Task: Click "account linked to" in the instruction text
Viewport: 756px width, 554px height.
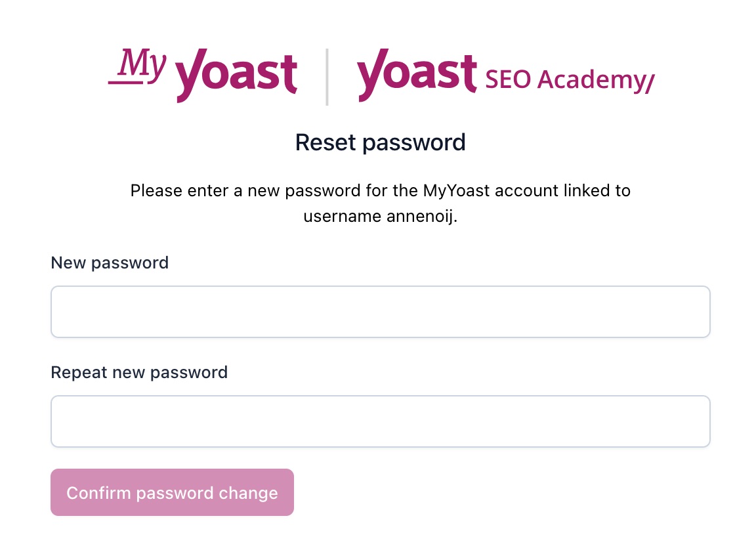Action: [x=562, y=190]
